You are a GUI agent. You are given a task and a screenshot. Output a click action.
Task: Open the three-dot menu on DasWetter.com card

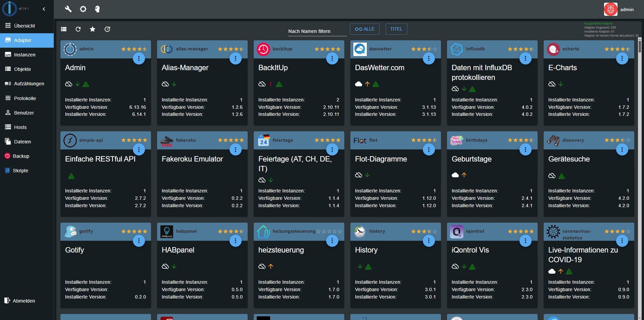click(429, 58)
